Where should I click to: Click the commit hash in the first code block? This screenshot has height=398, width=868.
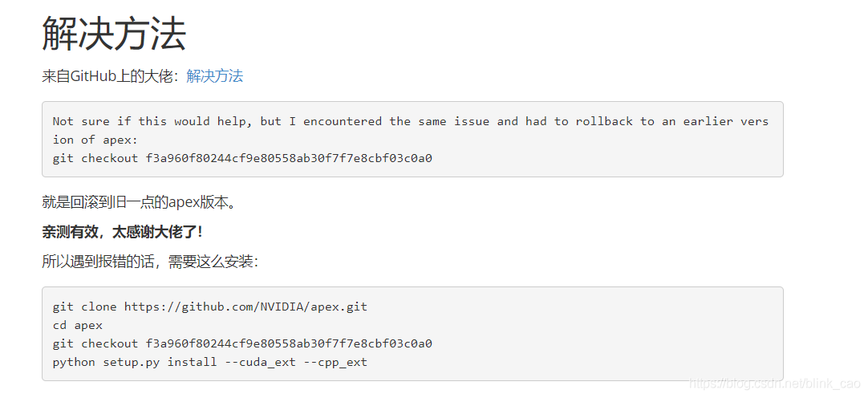[x=289, y=158]
